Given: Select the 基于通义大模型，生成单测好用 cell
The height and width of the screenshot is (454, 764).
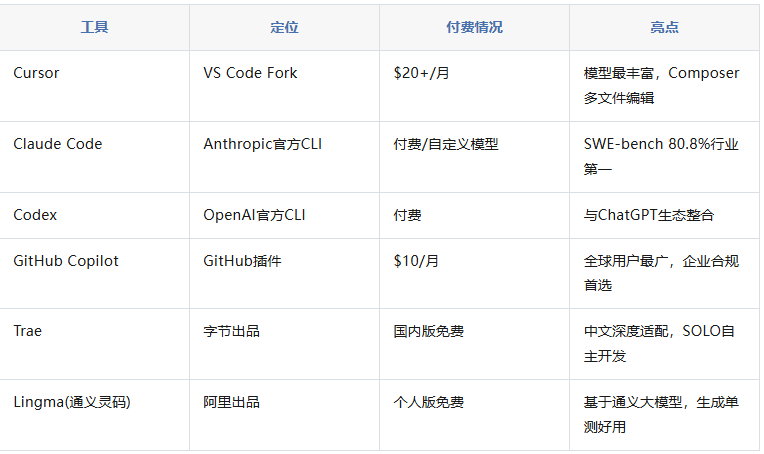Looking at the screenshot, I should click(665, 415).
